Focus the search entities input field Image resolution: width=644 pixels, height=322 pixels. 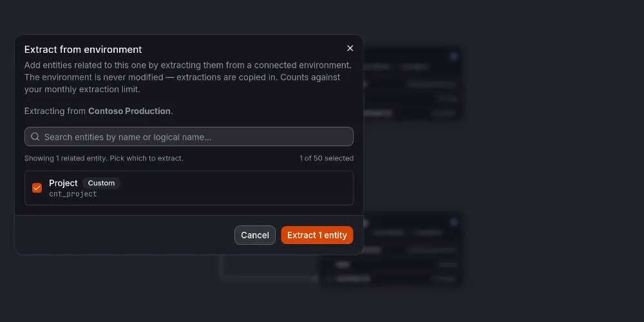[189, 137]
